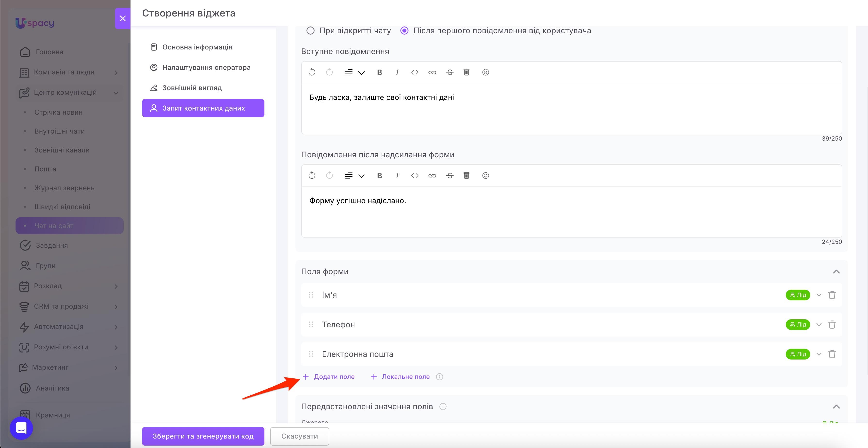Viewport: 868px width, 448px height.
Task: Close the widget creation panel
Action: click(x=123, y=18)
